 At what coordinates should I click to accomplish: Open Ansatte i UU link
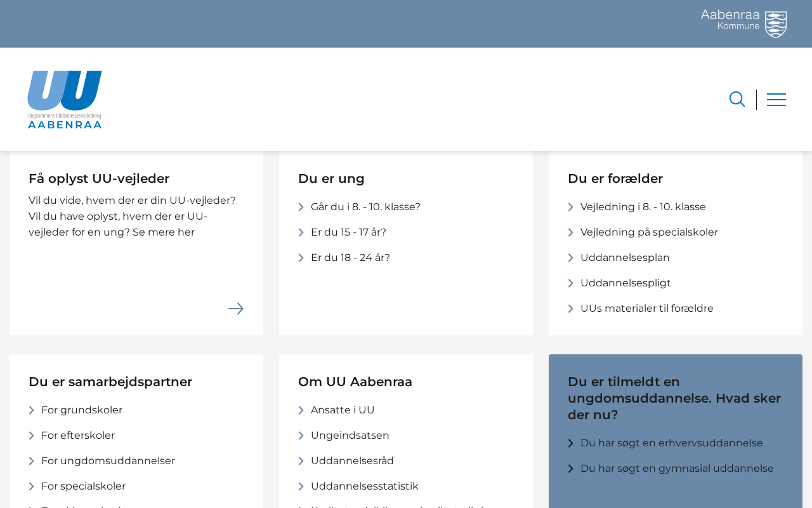(x=343, y=410)
